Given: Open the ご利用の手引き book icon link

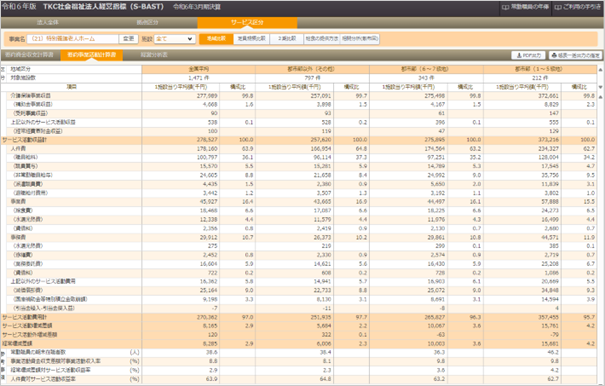Looking at the screenshot, I should (558, 7).
